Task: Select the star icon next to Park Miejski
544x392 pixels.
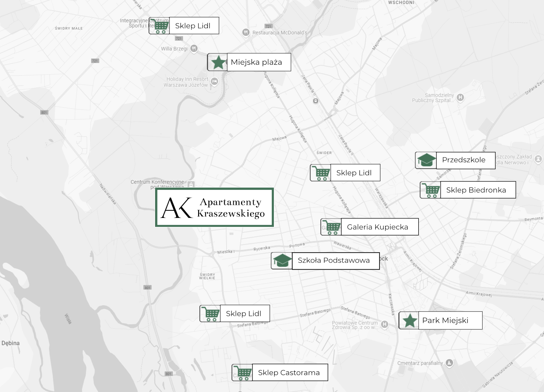Action: [409, 321]
